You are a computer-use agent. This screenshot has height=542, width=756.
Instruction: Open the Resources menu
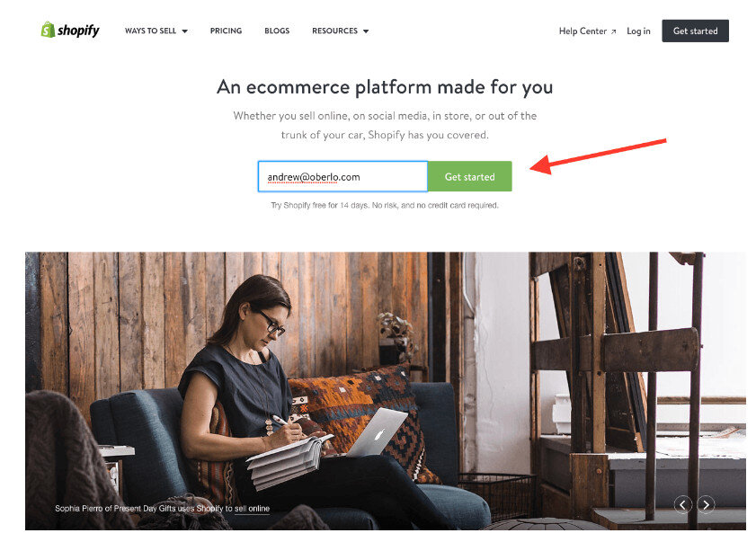tap(341, 31)
